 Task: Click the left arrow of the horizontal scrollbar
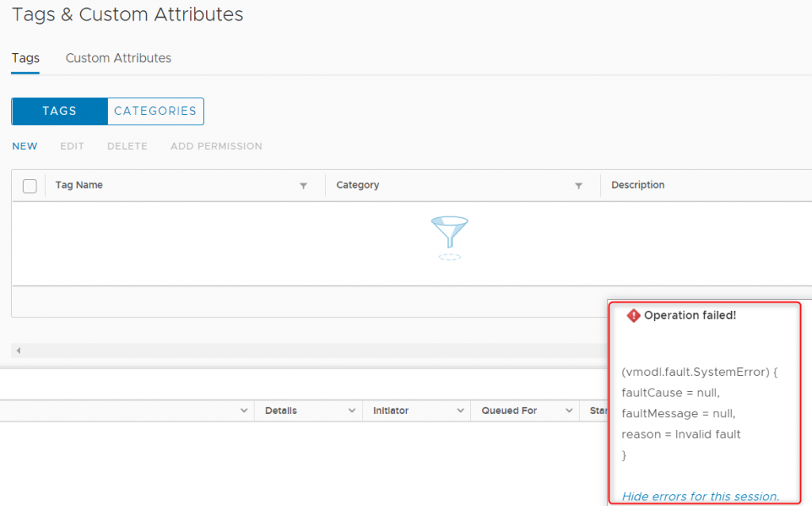(18, 351)
